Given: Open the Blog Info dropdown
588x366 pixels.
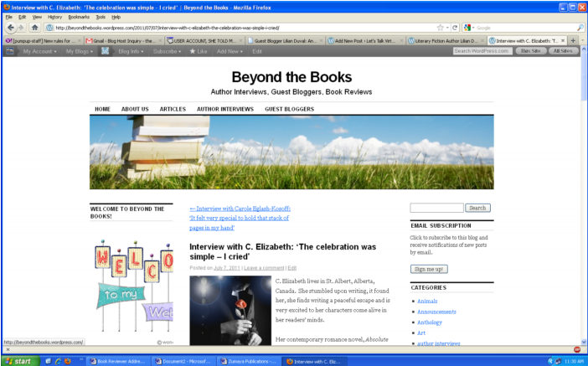Looking at the screenshot, I should [132, 51].
